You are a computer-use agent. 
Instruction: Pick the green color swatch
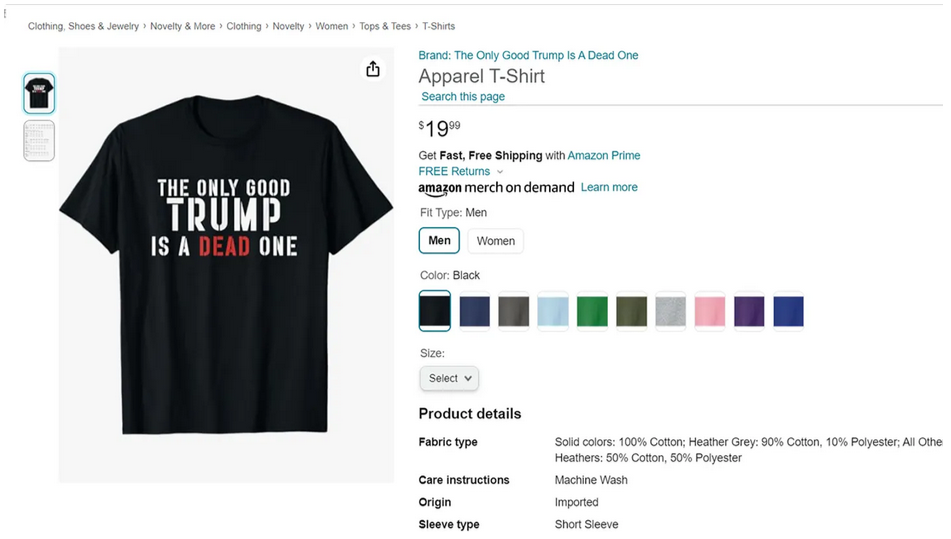pyautogui.click(x=592, y=311)
